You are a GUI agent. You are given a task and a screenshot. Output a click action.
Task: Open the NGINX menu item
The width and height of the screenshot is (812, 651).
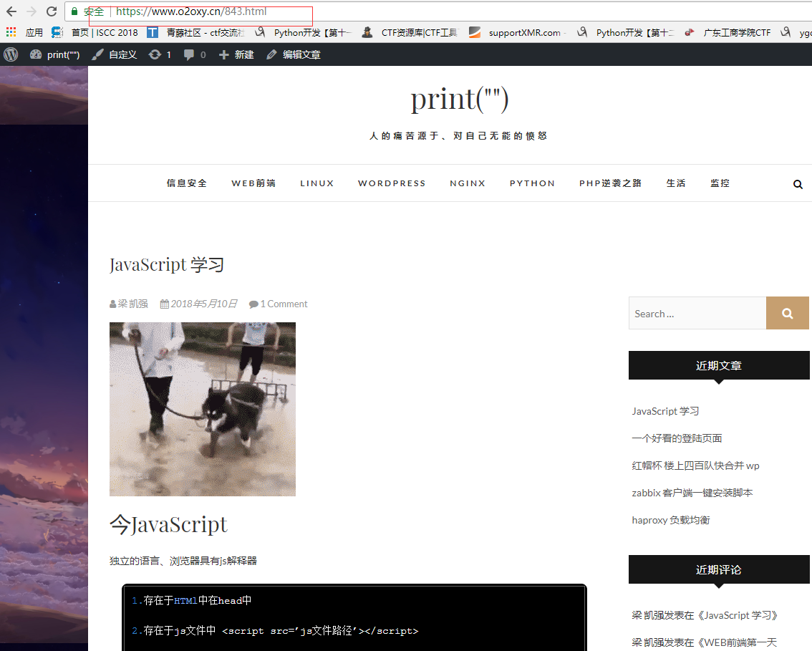click(468, 183)
